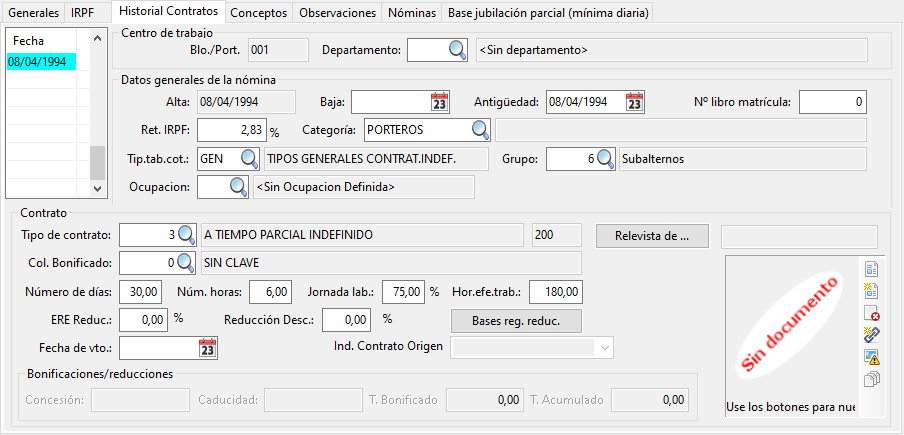This screenshot has height=435, width=904.
Task: Click the Categoría magnifier lookup icon
Action: 480,130
